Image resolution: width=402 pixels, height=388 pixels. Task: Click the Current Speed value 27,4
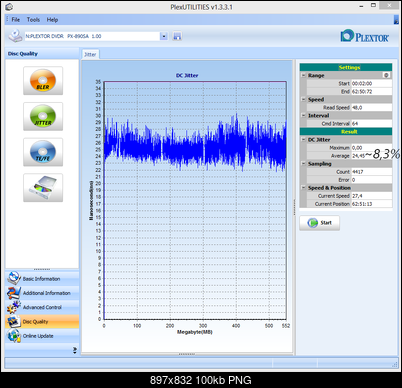(371, 196)
